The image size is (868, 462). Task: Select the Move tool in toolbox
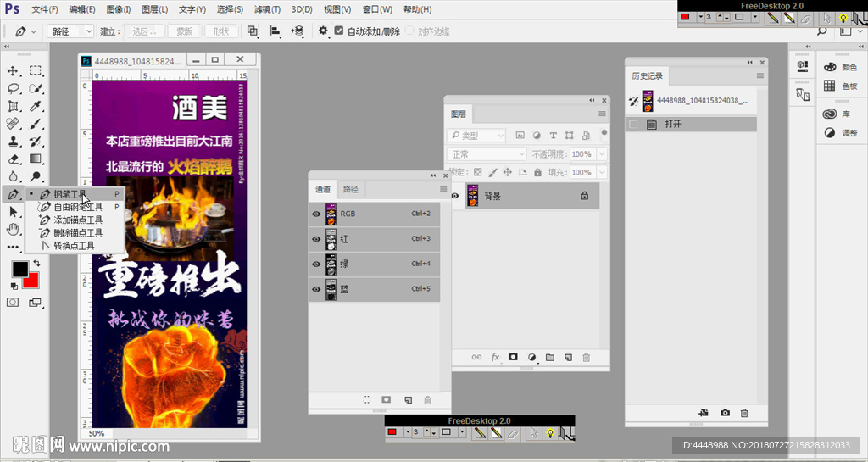(14, 70)
